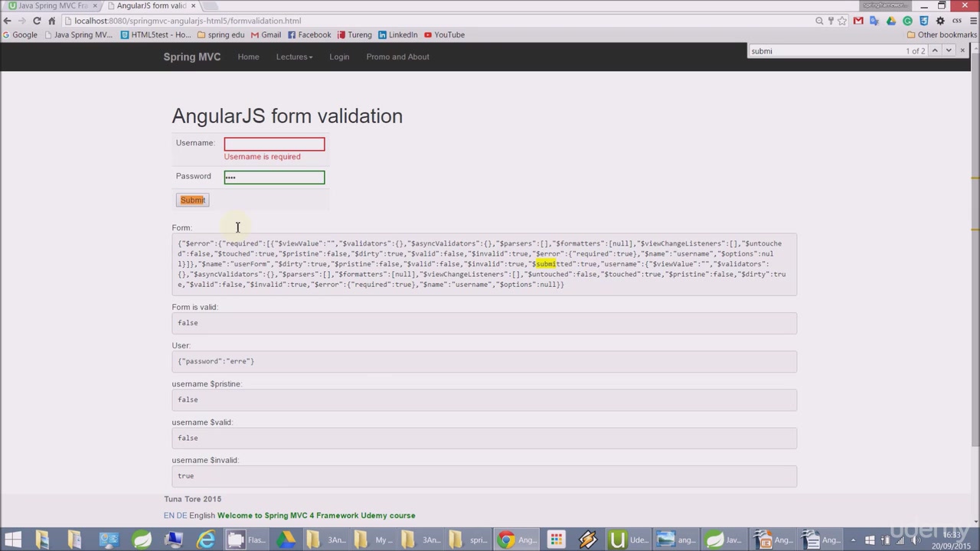Focus the Password input field
980x551 pixels.
pos(274,178)
